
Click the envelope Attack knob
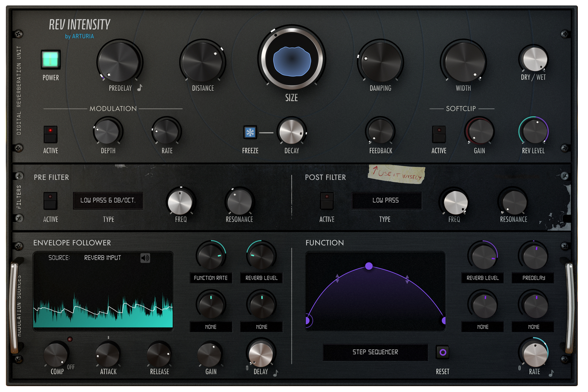(108, 354)
